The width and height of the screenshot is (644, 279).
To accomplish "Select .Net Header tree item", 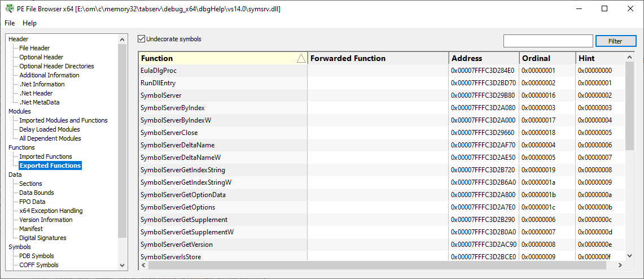I will 36,93.
